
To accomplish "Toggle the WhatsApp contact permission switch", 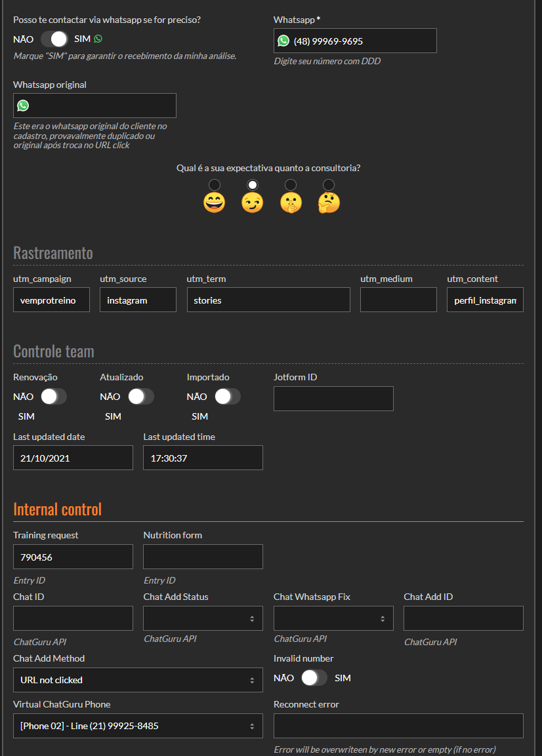I will (54, 39).
